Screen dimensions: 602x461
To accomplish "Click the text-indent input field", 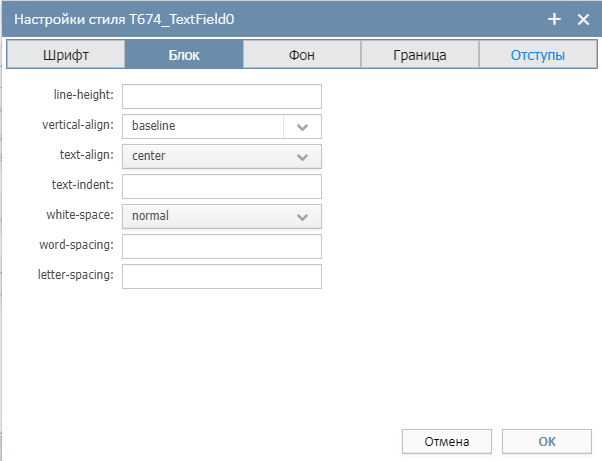I will tap(222, 187).
